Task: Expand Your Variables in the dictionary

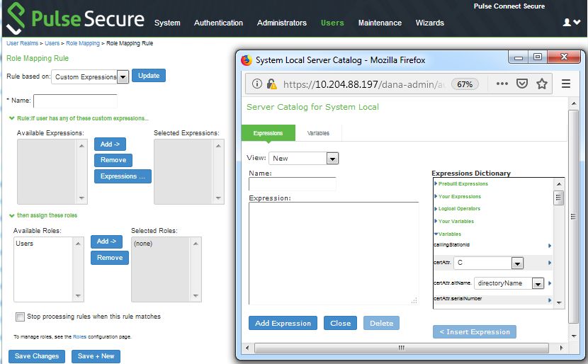Action: [453, 221]
